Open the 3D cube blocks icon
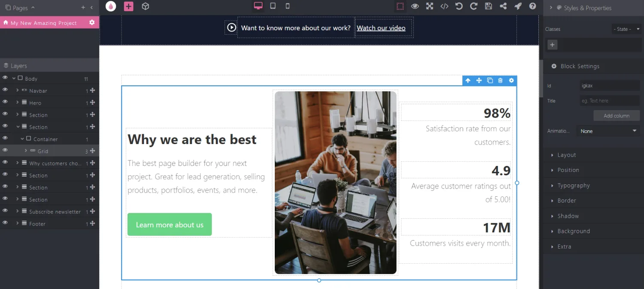Viewport: 644px width, 289px height. tap(146, 6)
